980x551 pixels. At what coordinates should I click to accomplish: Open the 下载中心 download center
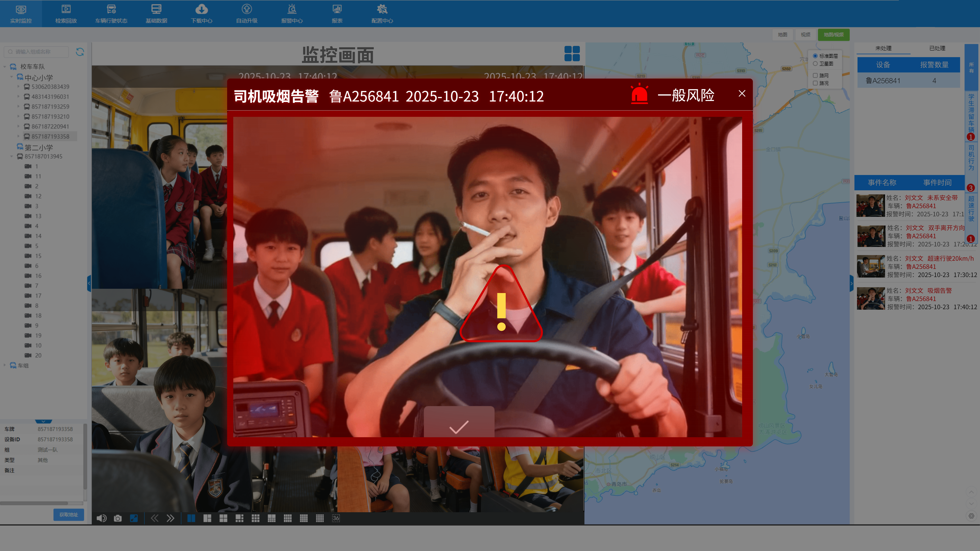click(202, 14)
